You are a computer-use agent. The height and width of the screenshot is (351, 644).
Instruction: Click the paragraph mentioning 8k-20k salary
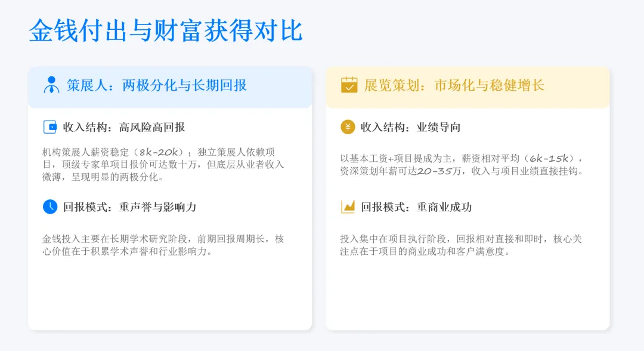163,164
